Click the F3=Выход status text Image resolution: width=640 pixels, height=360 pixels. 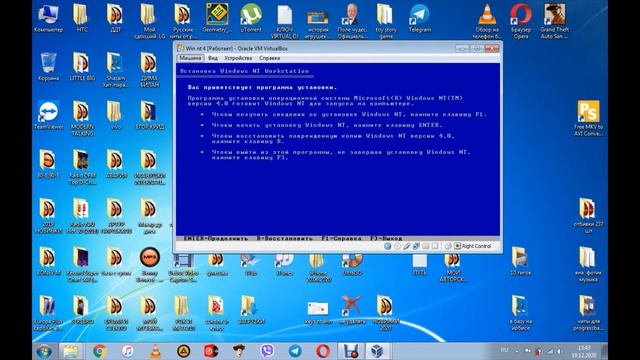(386, 238)
